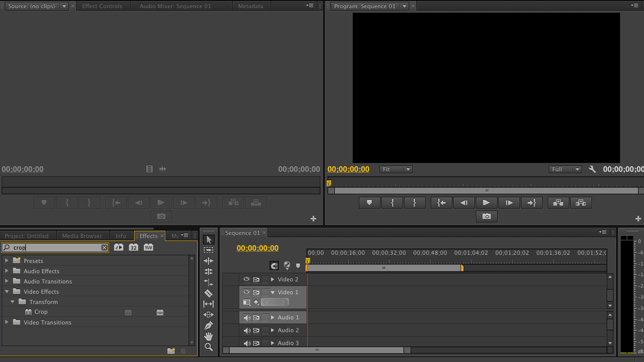
Task: Export frame with Program camera icon
Action: 487,216
